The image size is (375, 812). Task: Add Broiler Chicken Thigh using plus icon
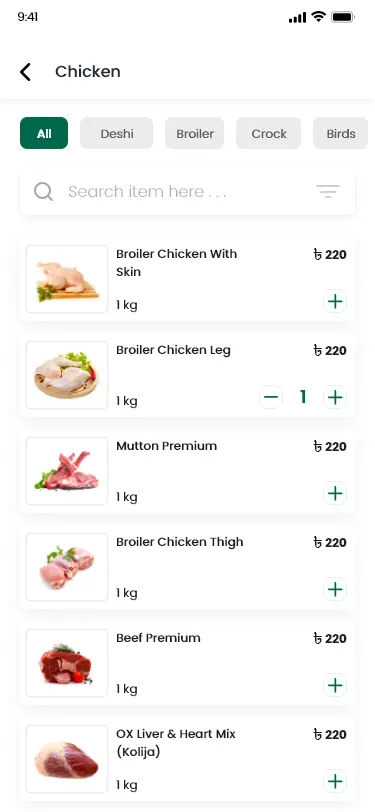pyautogui.click(x=335, y=589)
